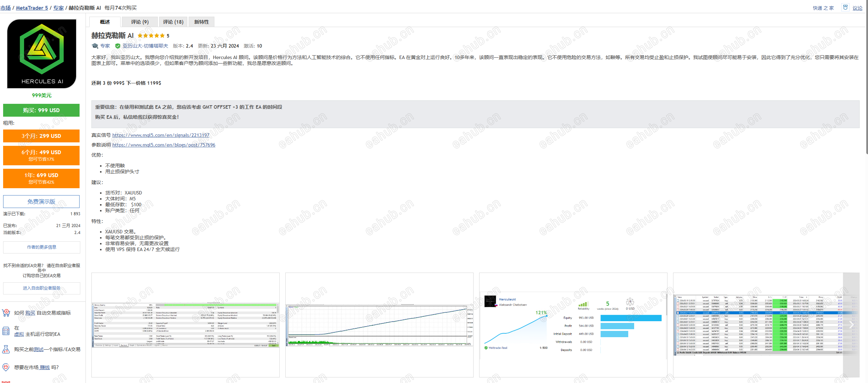Rent for 6 months at 499 USD
This screenshot has height=383, width=868.
point(41,155)
